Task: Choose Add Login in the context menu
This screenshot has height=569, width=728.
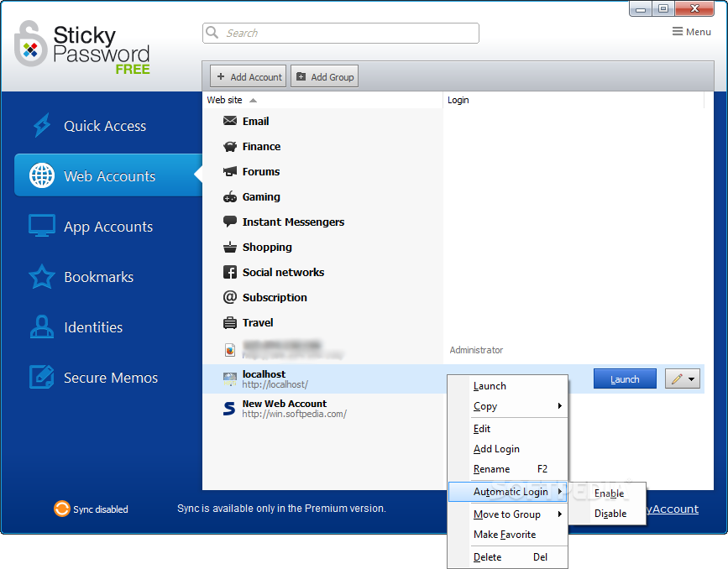Action: coord(507,449)
